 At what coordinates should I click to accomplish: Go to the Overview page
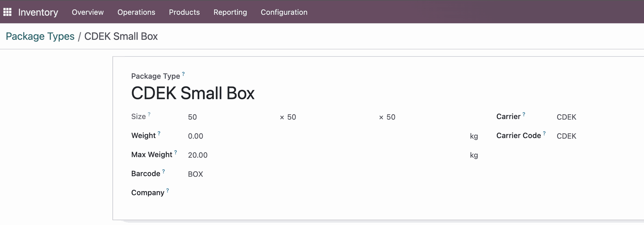pos(88,12)
